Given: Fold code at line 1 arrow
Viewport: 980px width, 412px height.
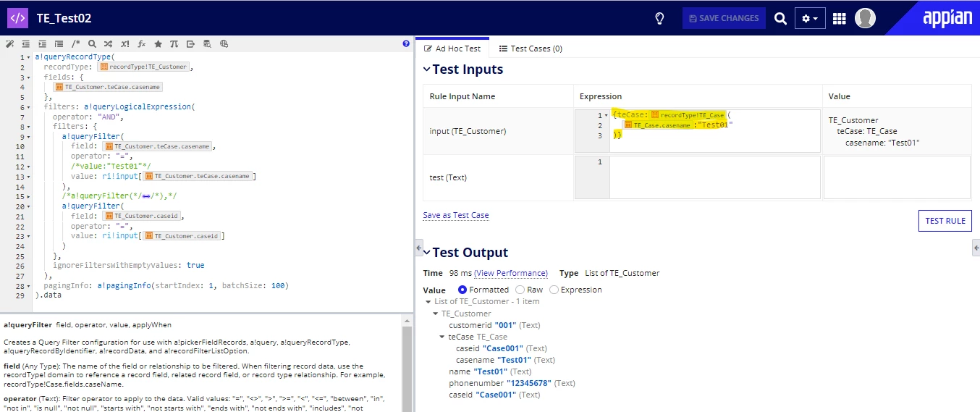Looking at the screenshot, I should (28, 56).
